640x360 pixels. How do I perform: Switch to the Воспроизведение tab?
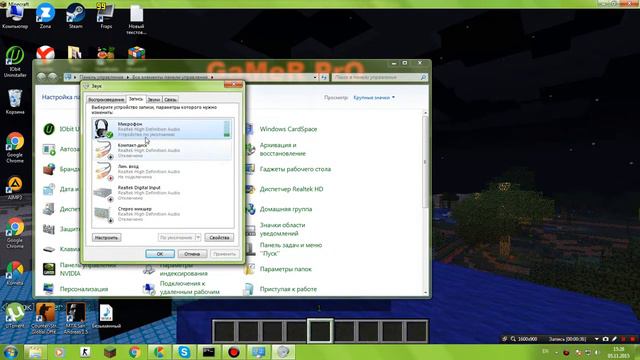point(106,100)
